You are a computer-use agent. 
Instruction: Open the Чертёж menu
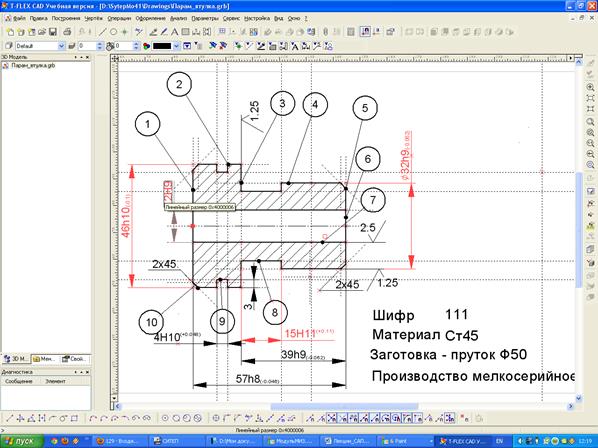(94, 18)
